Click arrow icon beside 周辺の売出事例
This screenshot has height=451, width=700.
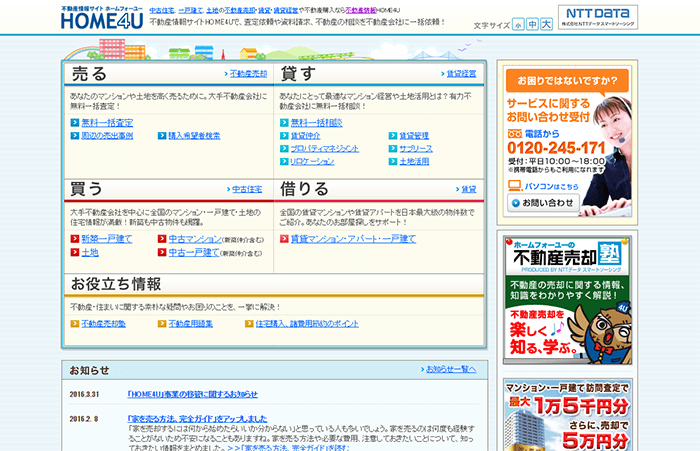click(x=75, y=136)
